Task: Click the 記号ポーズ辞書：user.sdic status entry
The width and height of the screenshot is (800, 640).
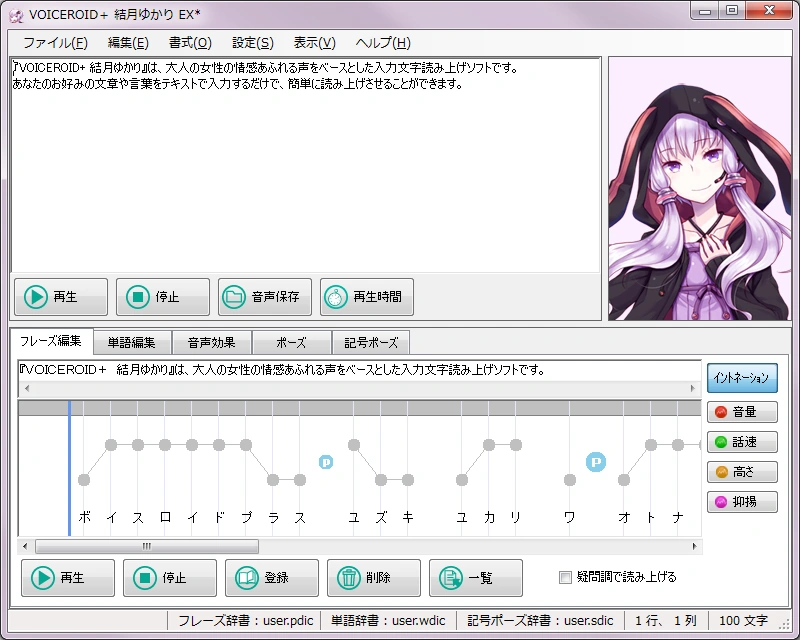Action: 540,621
